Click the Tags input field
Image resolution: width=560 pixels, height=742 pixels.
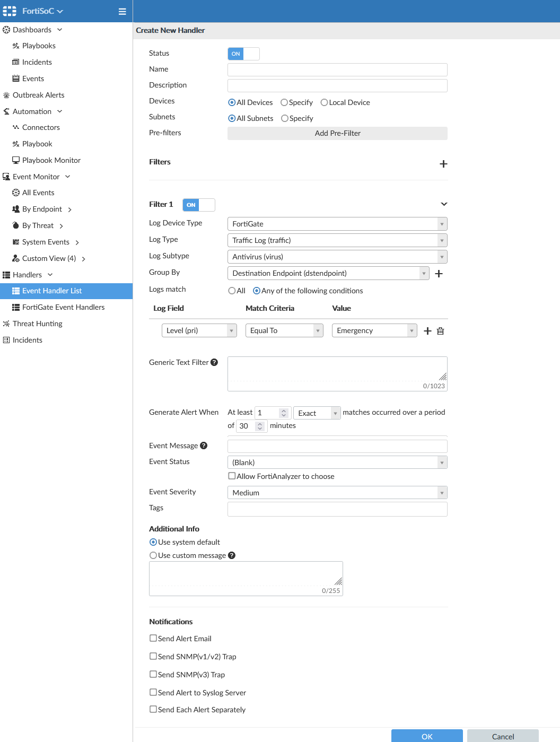tap(337, 509)
